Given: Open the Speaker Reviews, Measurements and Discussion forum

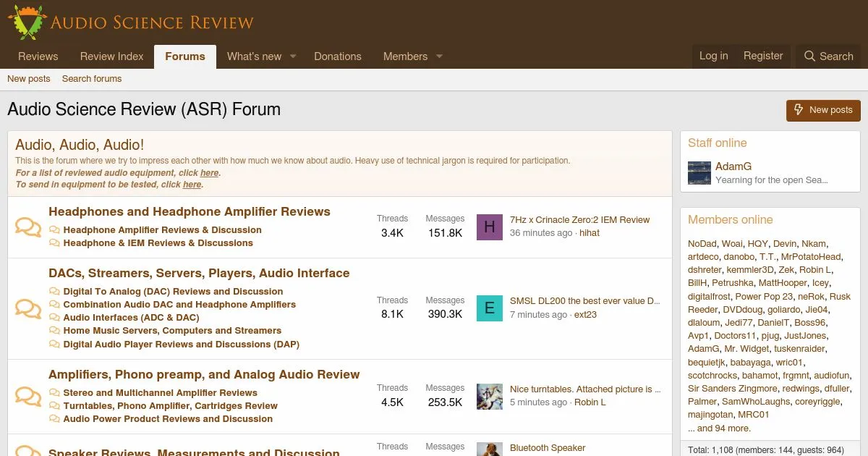Looking at the screenshot, I should click(x=194, y=452).
